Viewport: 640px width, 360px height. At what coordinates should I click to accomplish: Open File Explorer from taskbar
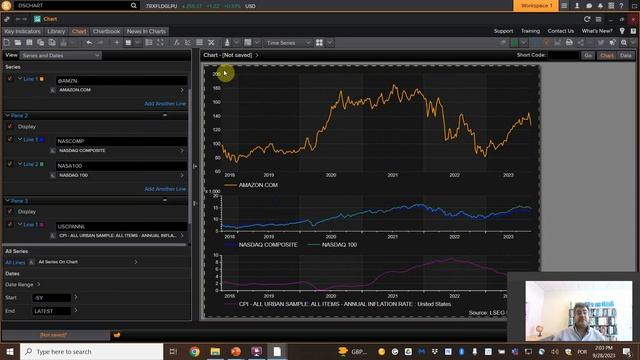(215, 351)
